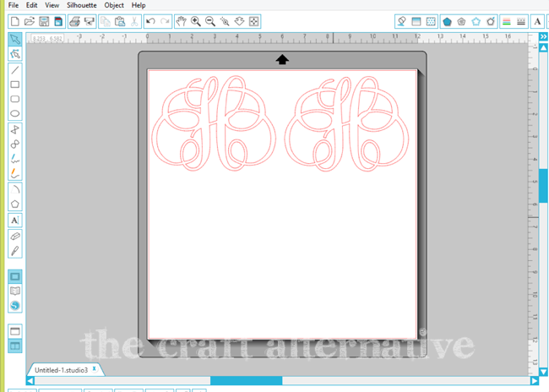Open the gray outlined pentagon tool
This screenshot has width=549, height=392.
pos(461,22)
